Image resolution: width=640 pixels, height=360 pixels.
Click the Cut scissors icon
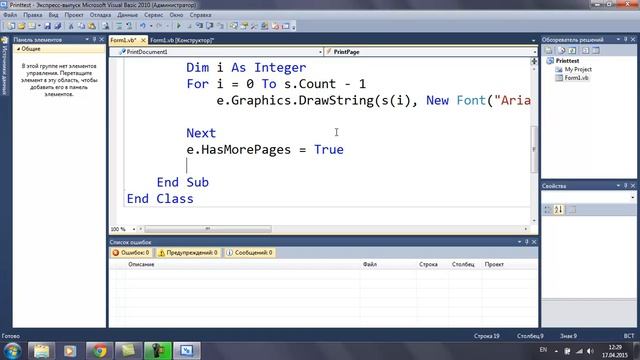71,26
